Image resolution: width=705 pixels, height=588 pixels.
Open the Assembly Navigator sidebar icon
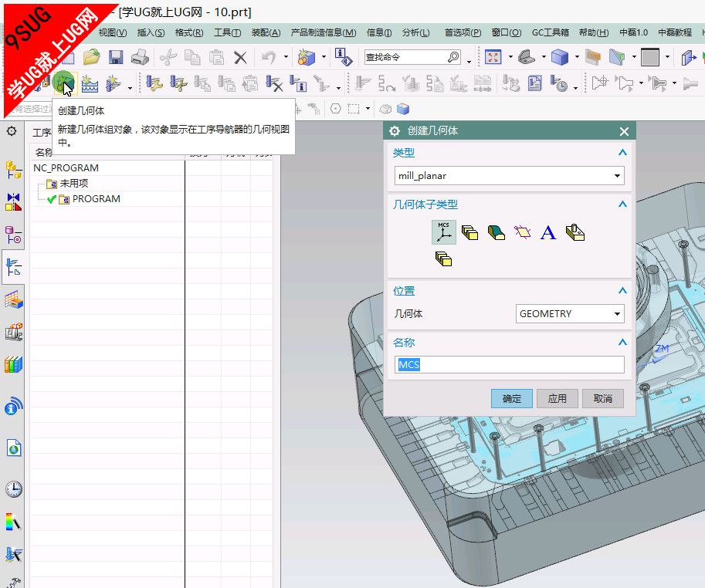tap(13, 171)
